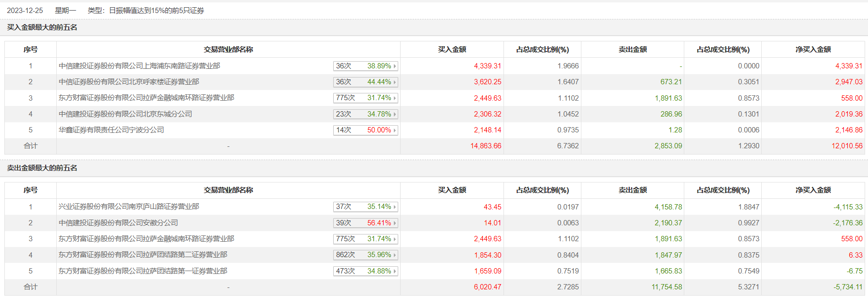The width and height of the screenshot is (868, 299).
Task: Open the 23次 34.78% win-rate box
Action: pyautogui.click(x=365, y=114)
